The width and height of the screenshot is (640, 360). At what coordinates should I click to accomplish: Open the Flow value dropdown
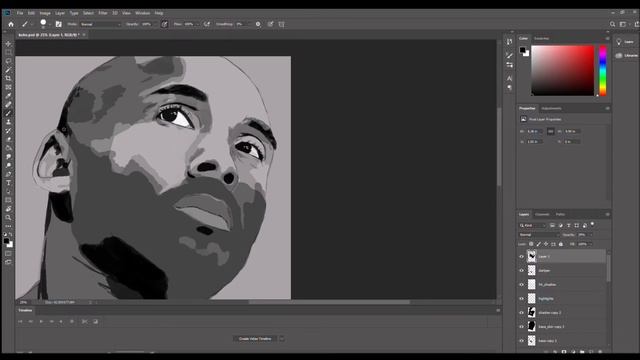coord(197,24)
